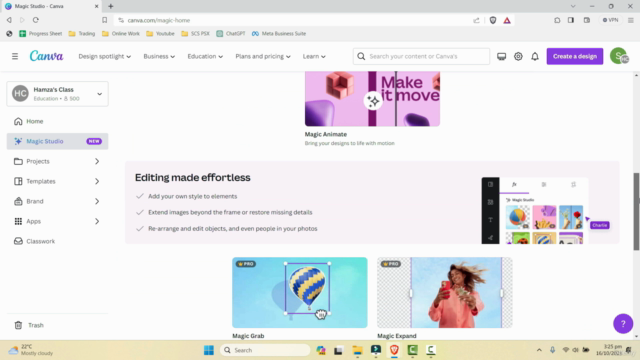Screen dimensions: 640x360
Task: Expand the Learn menu
Action: (x=314, y=56)
